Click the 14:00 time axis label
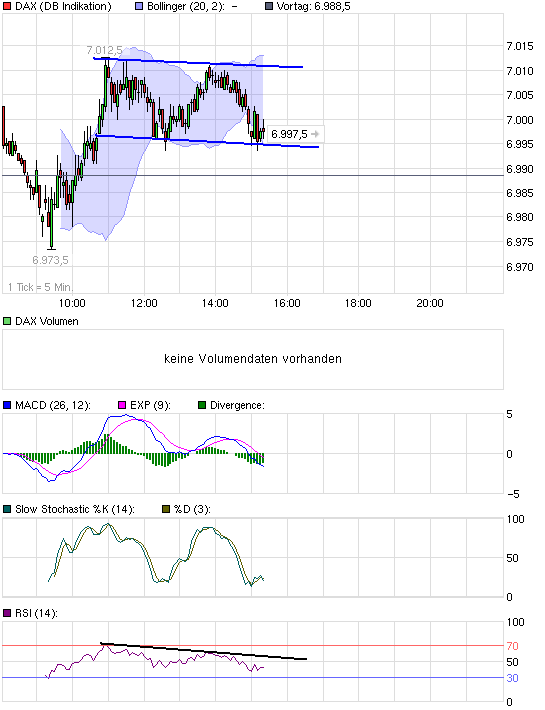 [215, 303]
